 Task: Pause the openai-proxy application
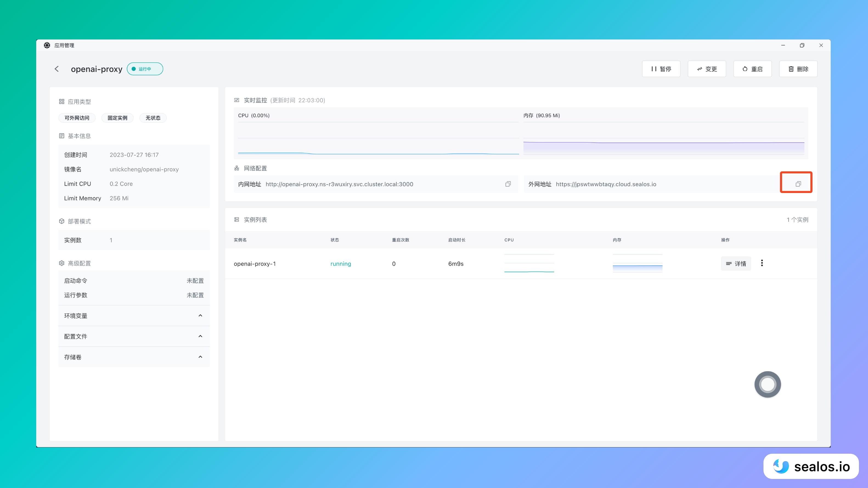point(661,69)
